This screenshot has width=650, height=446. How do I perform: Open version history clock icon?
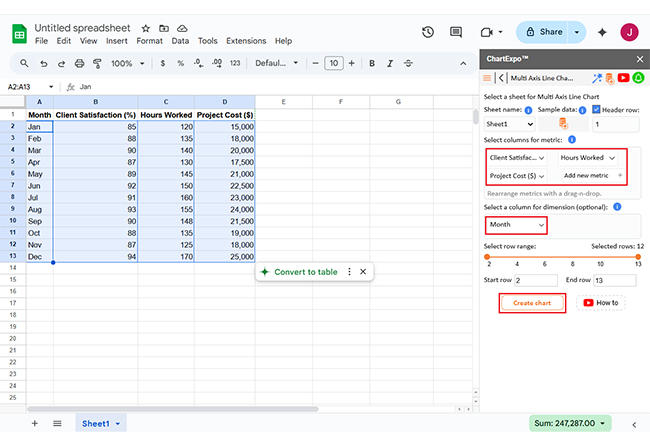tap(428, 32)
